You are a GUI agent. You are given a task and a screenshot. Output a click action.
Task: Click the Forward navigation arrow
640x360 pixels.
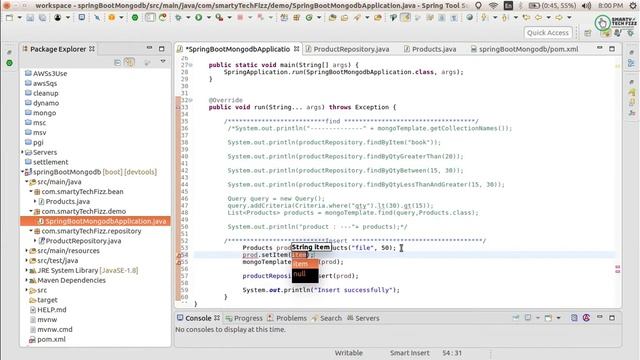(x=559, y=18)
